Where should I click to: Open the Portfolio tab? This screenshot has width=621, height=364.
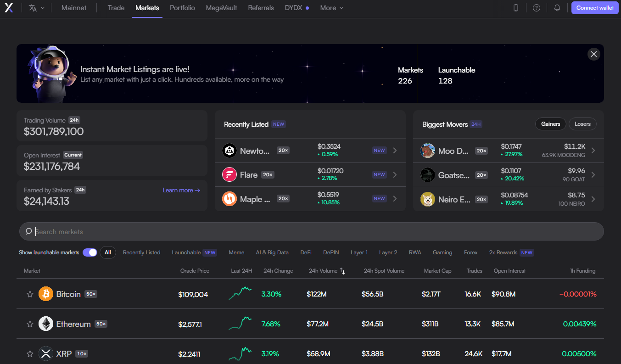coord(182,8)
